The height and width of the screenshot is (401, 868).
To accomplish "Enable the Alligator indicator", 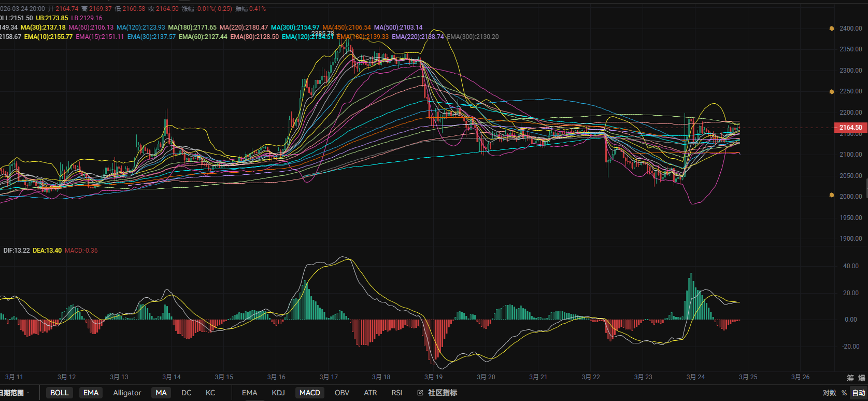I will [x=127, y=393].
